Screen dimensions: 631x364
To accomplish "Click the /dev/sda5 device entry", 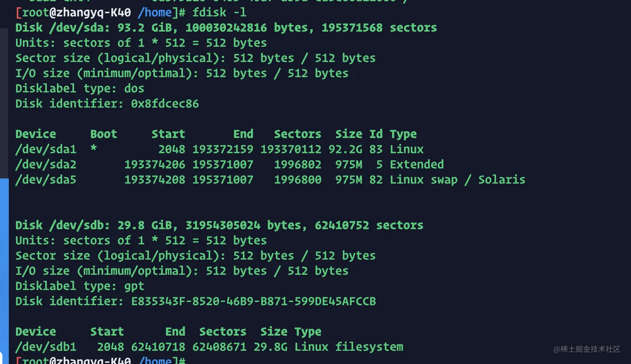I will [45, 180].
